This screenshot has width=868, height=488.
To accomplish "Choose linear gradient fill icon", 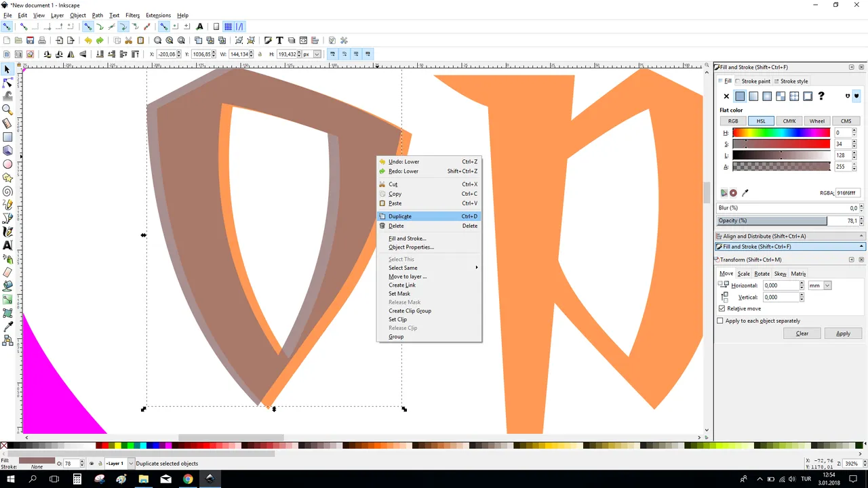I will [x=753, y=96].
